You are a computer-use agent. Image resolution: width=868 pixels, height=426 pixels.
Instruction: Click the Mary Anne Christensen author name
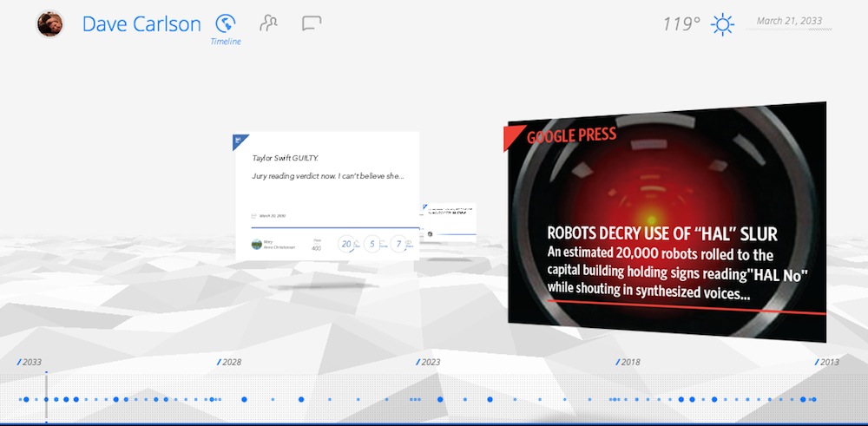coord(279,245)
